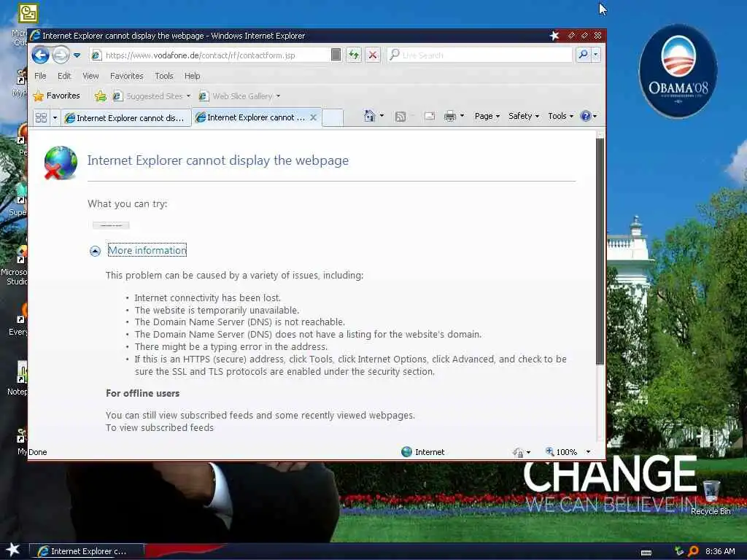Open search provider options dropdown

595,55
